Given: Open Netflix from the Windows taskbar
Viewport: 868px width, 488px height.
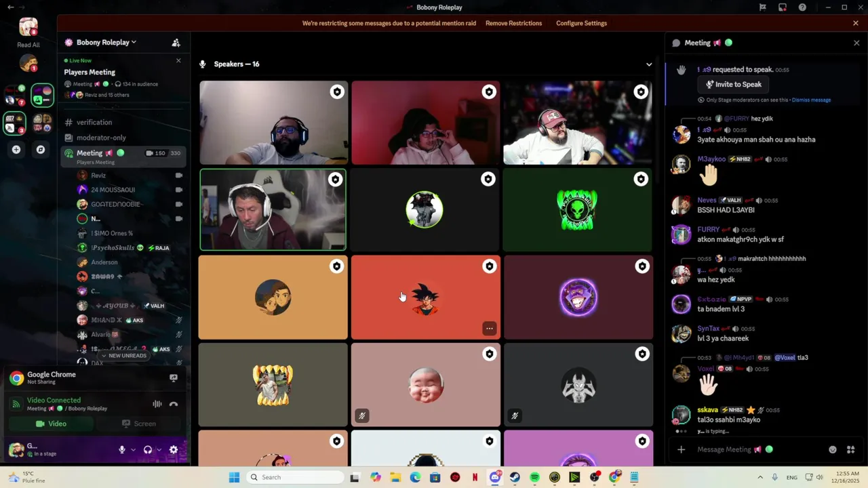Looking at the screenshot, I should (x=475, y=477).
